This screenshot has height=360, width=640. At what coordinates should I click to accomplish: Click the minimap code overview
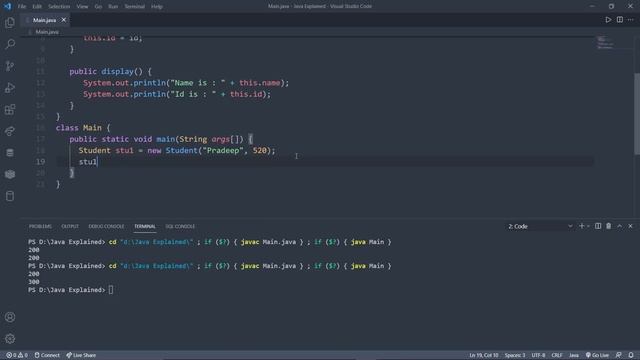(x=605, y=42)
